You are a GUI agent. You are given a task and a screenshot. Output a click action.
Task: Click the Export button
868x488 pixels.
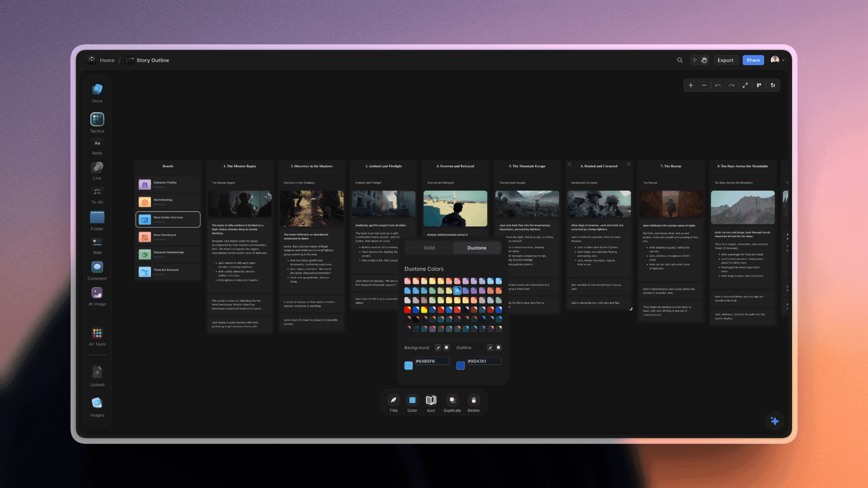pyautogui.click(x=726, y=60)
